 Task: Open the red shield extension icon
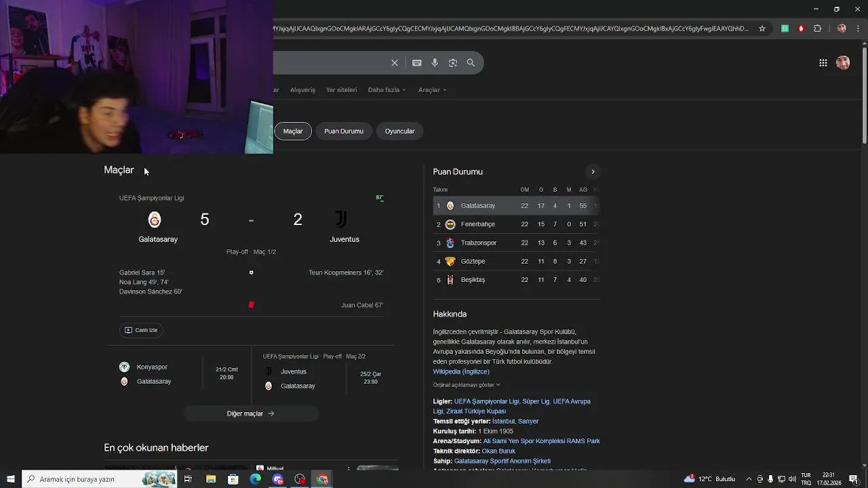(801, 28)
